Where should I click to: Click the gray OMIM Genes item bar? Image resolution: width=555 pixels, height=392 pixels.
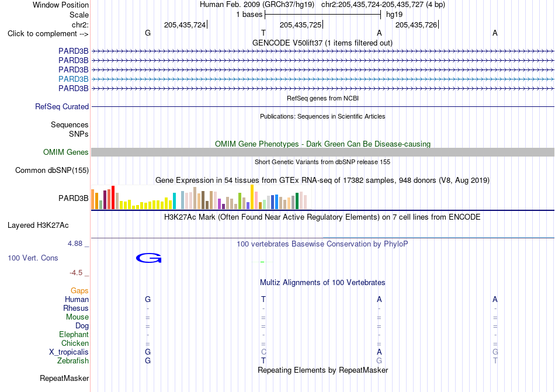click(323, 152)
